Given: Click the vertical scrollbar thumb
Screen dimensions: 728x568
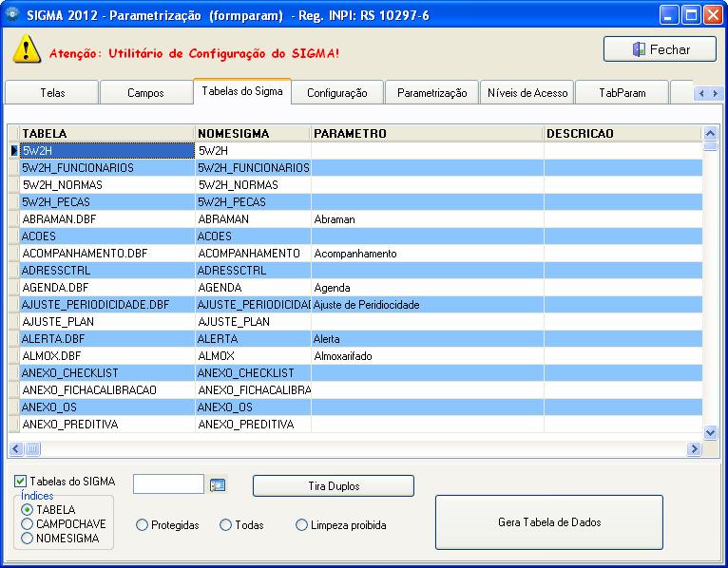Looking at the screenshot, I should click(x=710, y=146).
